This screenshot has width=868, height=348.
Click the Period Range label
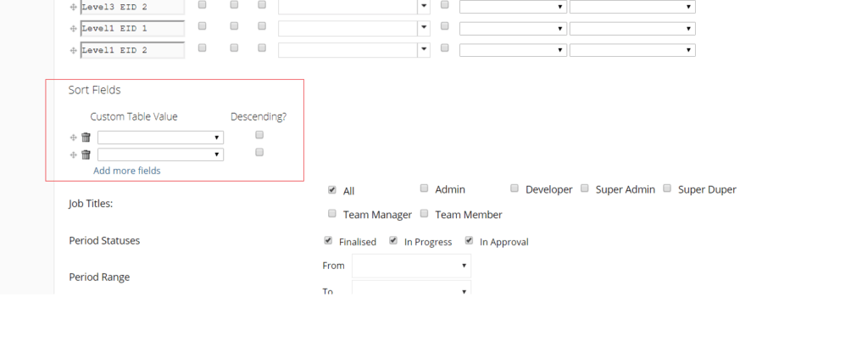(99, 277)
